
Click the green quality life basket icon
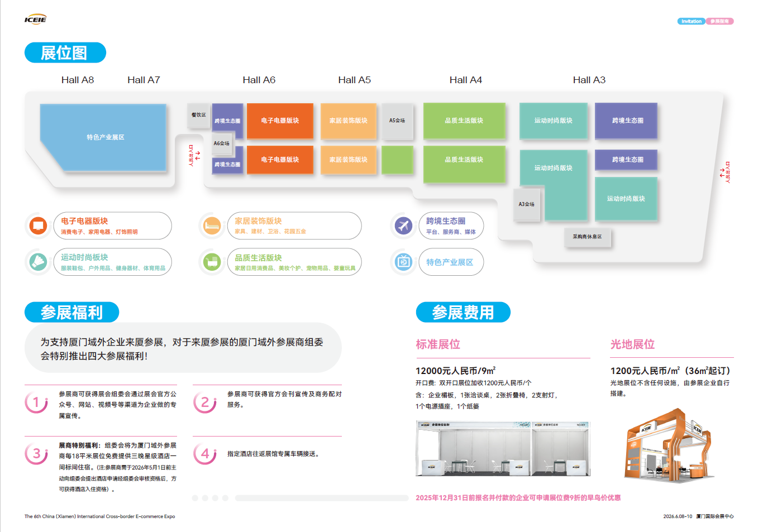click(212, 262)
